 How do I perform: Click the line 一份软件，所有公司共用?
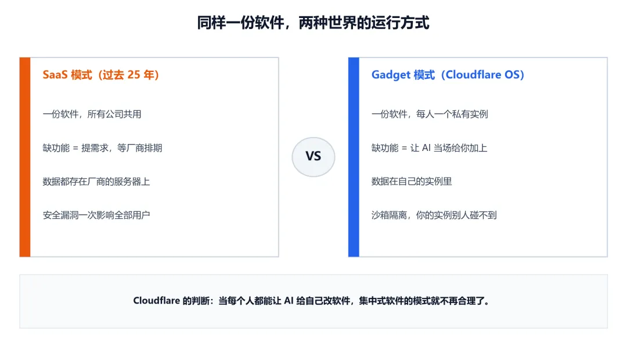92,114
